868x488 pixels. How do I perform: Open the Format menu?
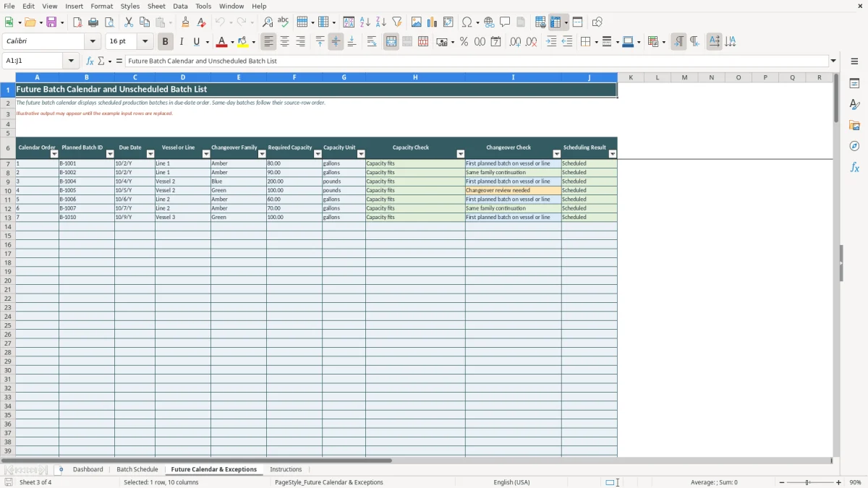(x=102, y=6)
